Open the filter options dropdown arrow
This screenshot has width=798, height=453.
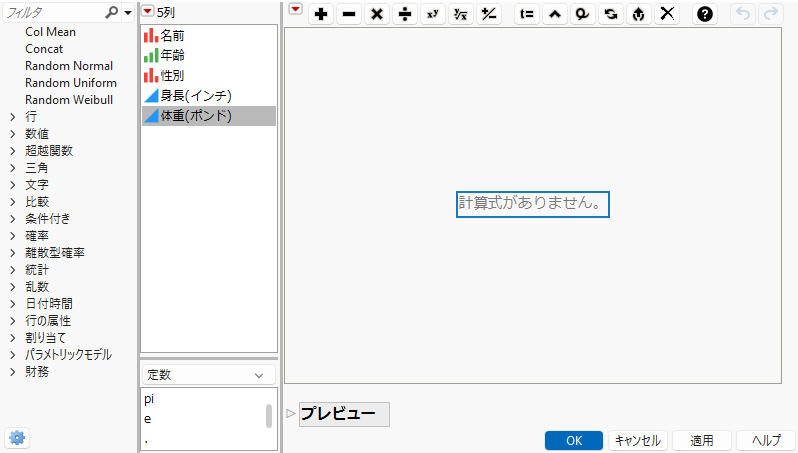click(x=128, y=13)
